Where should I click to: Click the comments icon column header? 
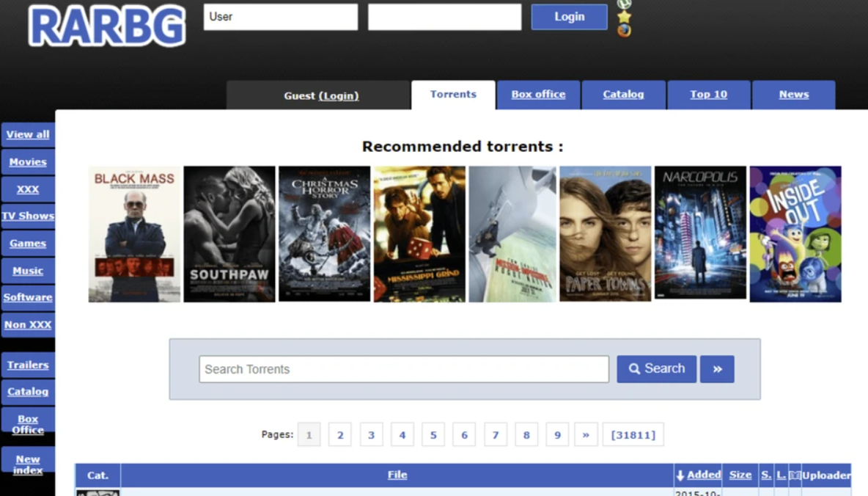pos(795,475)
